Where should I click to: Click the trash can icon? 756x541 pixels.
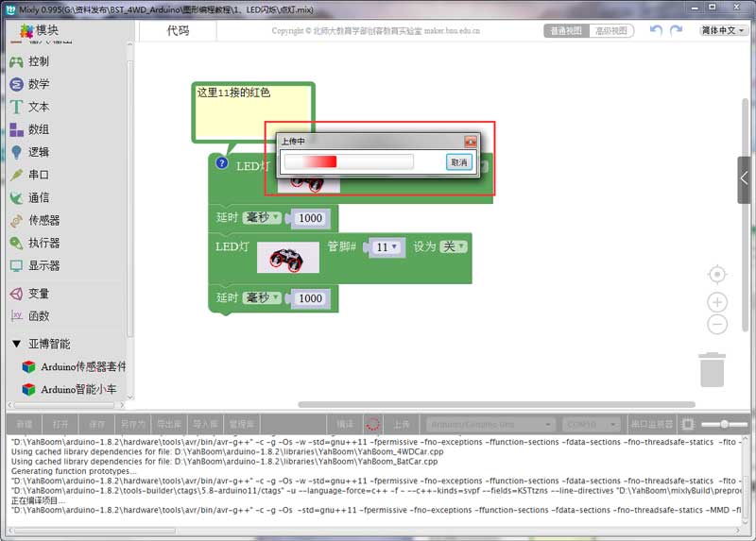pos(713,368)
